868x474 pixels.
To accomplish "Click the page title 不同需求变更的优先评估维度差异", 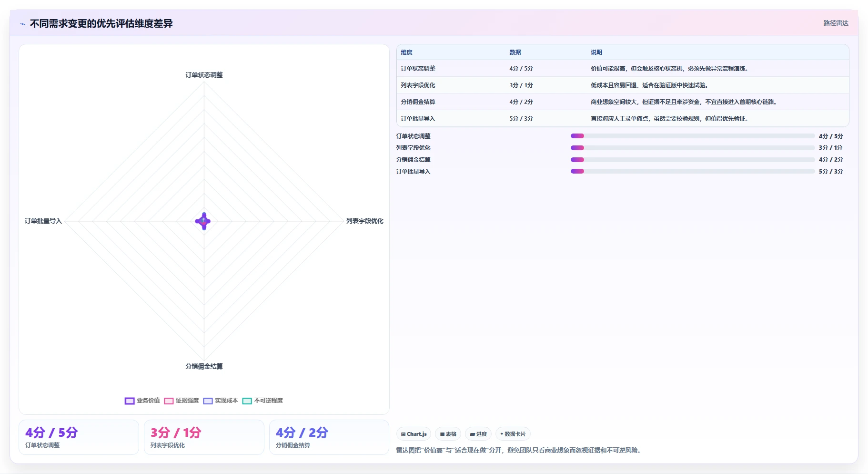I will pyautogui.click(x=101, y=24).
